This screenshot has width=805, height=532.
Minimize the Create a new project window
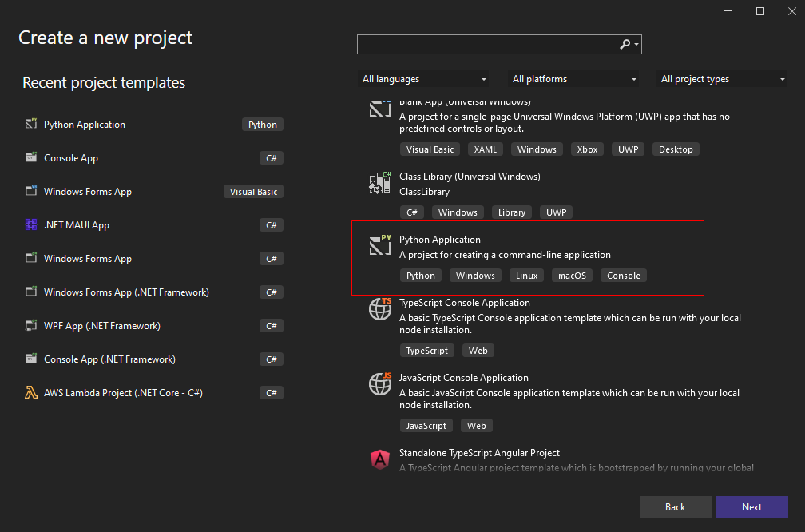point(728,11)
